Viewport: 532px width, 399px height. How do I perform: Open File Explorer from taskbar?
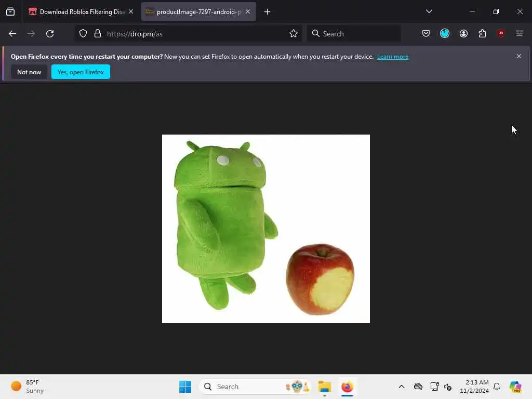(324, 387)
